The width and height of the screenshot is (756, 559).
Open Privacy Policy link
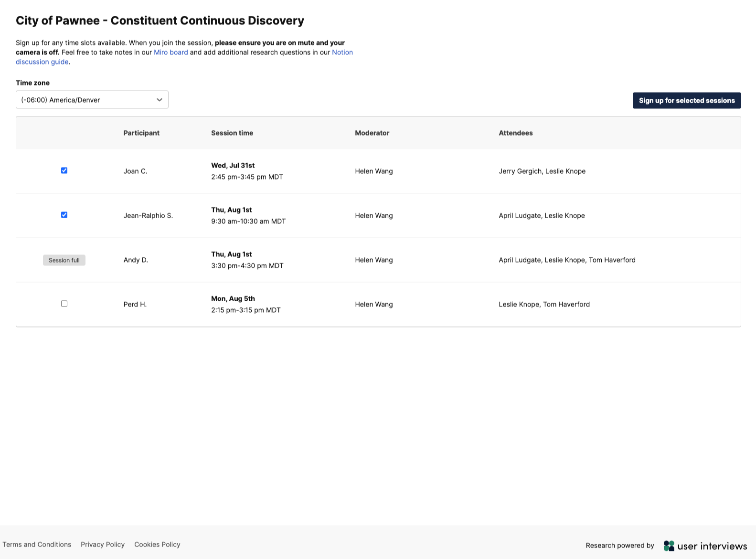pyautogui.click(x=103, y=544)
